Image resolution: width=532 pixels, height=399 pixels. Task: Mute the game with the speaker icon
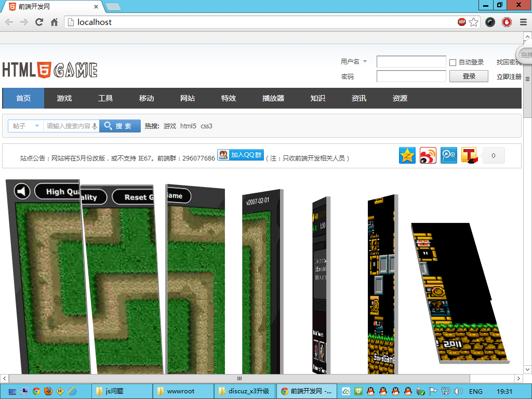pyautogui.click(x=22, y=191)
